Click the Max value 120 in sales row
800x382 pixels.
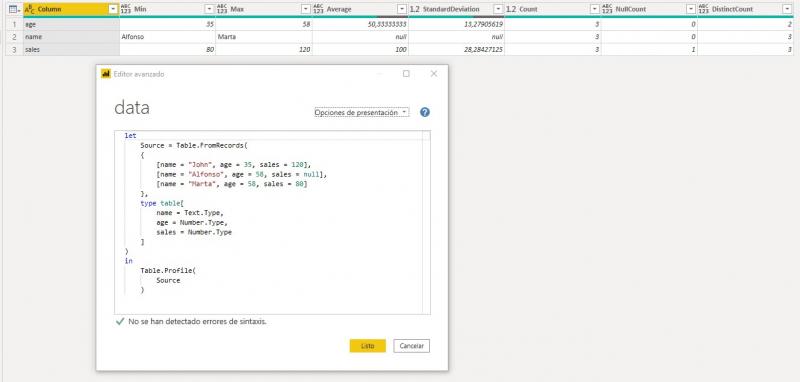[x=264, y=49]
